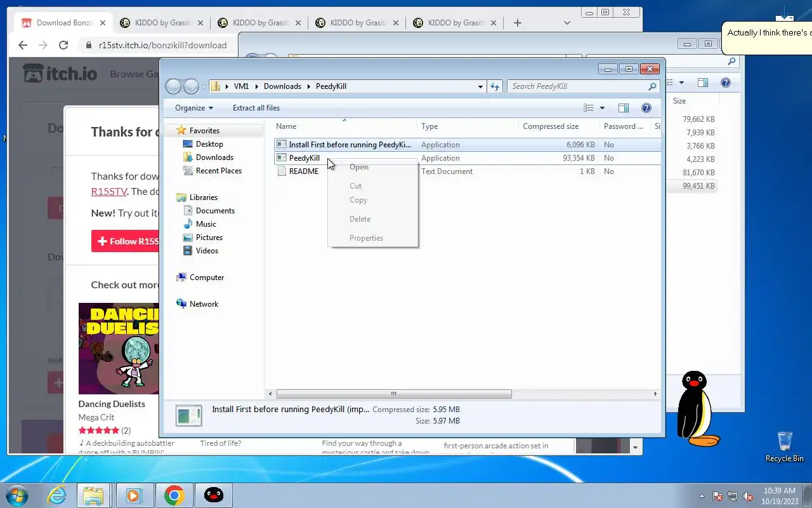Click the Explorer back navigation arrow
Image resolution: width=812 pixels, height=508 pixels.
coord(174,86)
